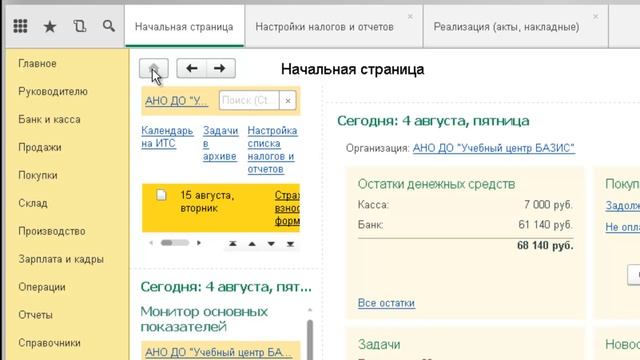Viewport: 640px width, 360px height.
Task: Click the Задачи panel heading
Action: click(x=379, y=344)
